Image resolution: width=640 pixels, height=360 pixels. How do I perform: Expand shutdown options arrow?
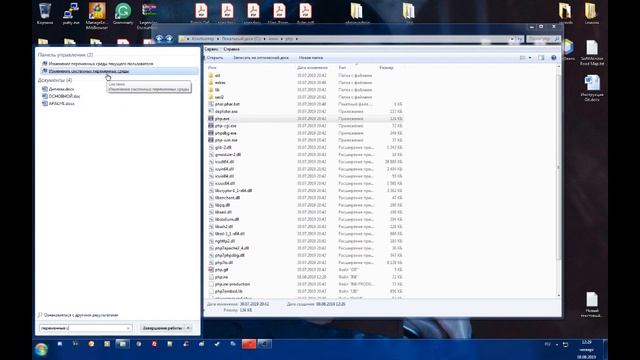[x=189, y=328]
